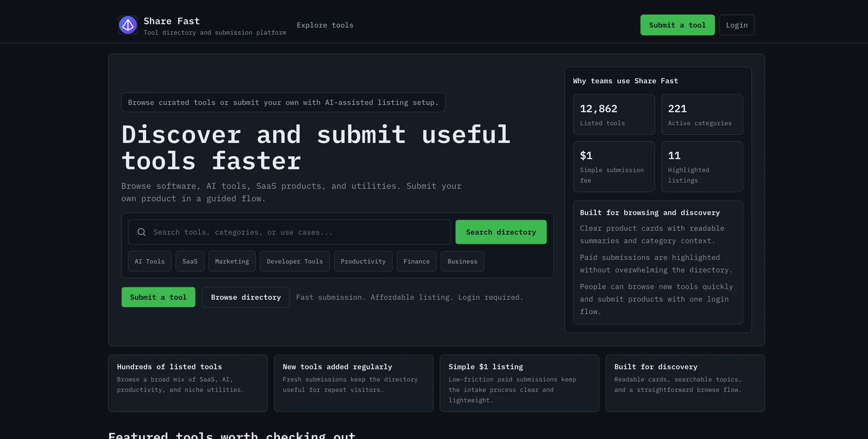This screenshot has height=439, width=868.
Task: Click the Paid submissions are highlighted paragraph
Action: pyautogui.click(x=656, y=264)
